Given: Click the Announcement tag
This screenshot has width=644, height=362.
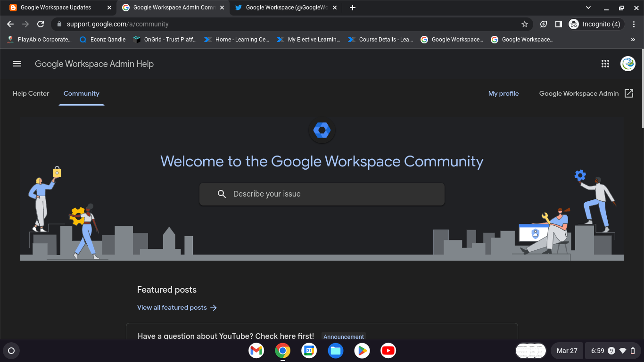Looking at the screenshot, I should 344,337.
